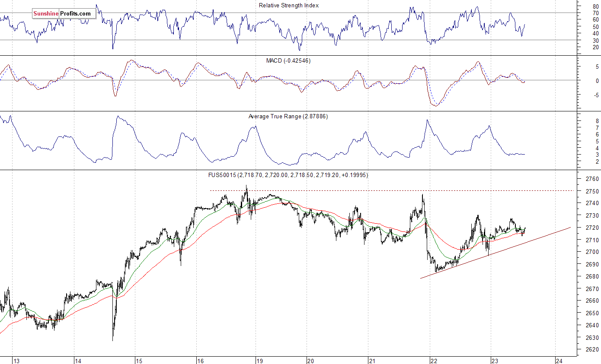Select the 7 label on ATR axis
The width and height of the screenshot is (601, 364).
click(x=597, y=128)
